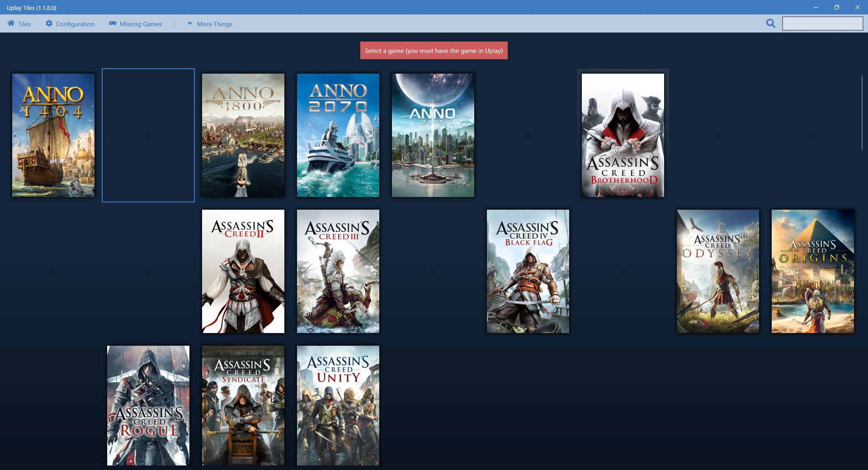Click the Configuration gear icon

click(x=49, y=23)
